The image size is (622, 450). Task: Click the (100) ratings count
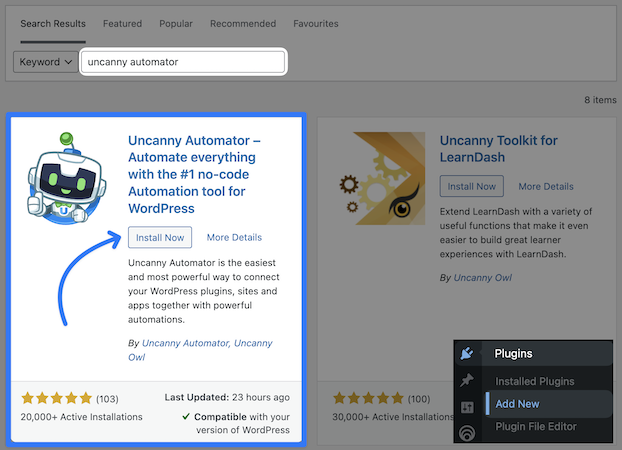pyautogui.click(x=419, y=399)
